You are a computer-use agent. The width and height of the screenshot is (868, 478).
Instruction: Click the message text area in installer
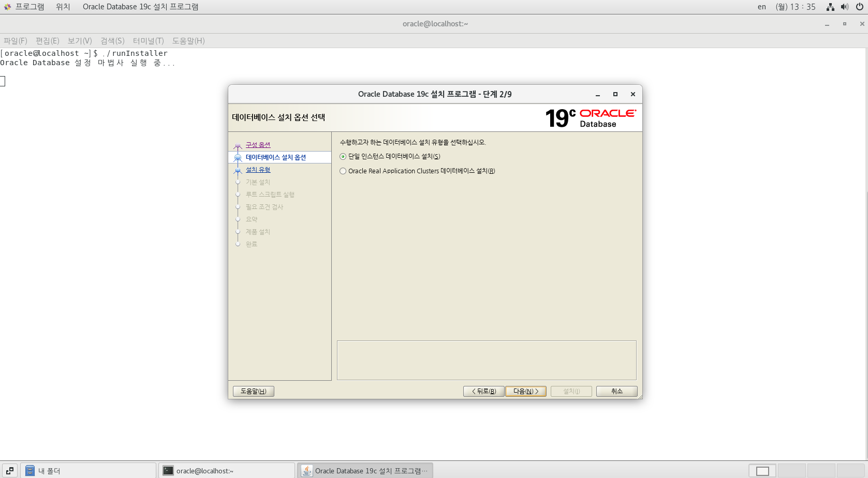pos(487,360)
